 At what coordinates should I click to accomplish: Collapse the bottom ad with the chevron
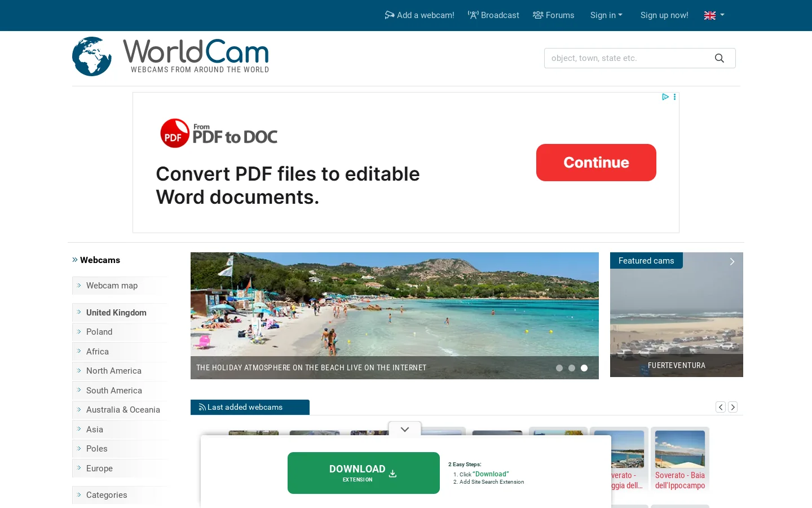pos(405,430)
